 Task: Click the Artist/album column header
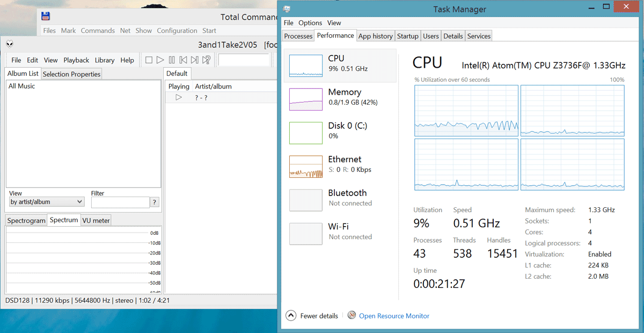pos(214,86)
